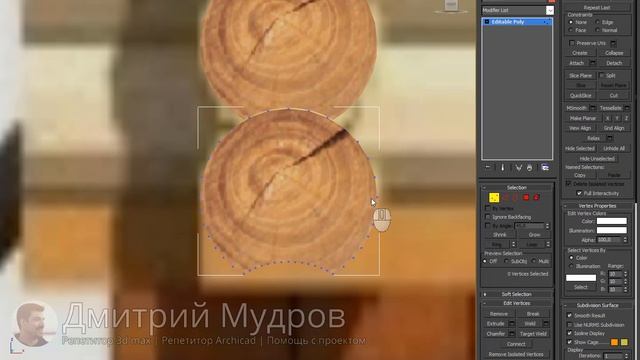
Task: Open the Modifier List dropdown
Action: (x=550, y=11)
